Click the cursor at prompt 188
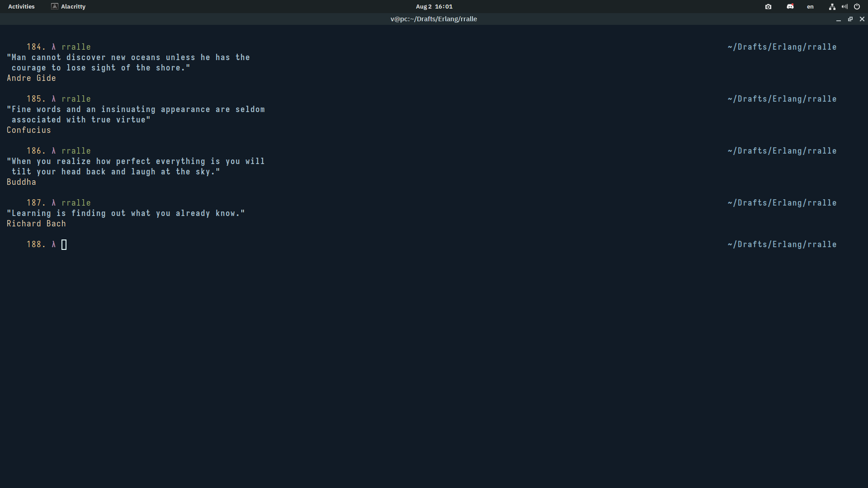868x488 pixels. (x=64, y=244)
